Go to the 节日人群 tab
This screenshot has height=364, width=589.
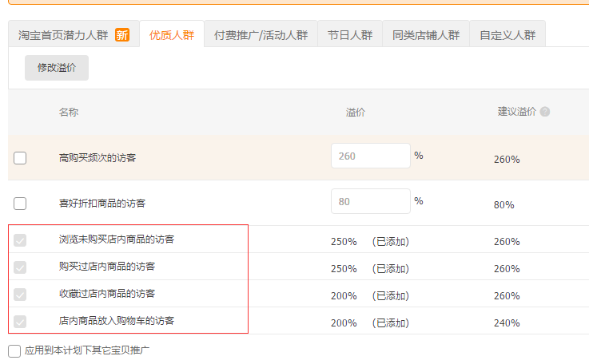click(x=350, y=35)
